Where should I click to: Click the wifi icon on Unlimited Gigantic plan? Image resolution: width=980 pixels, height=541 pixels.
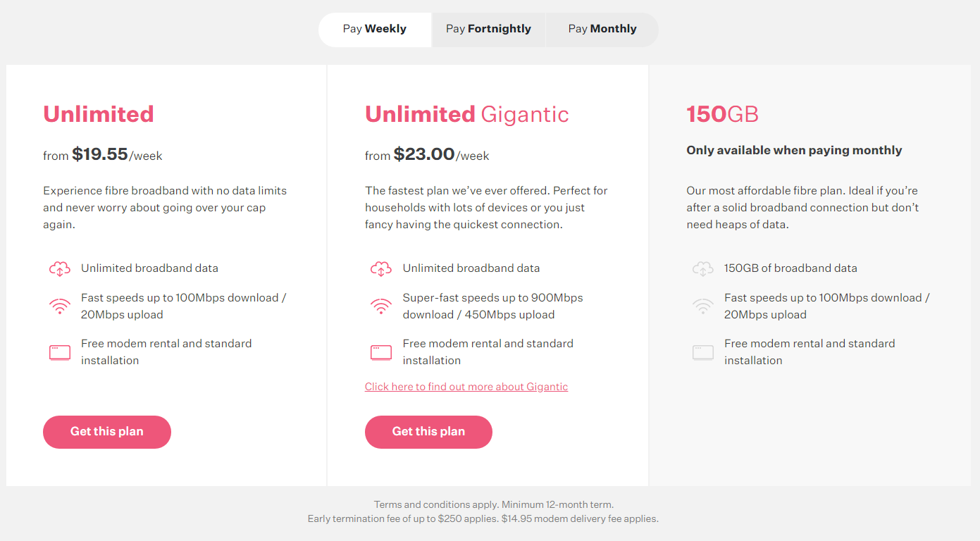click(381, 306)
